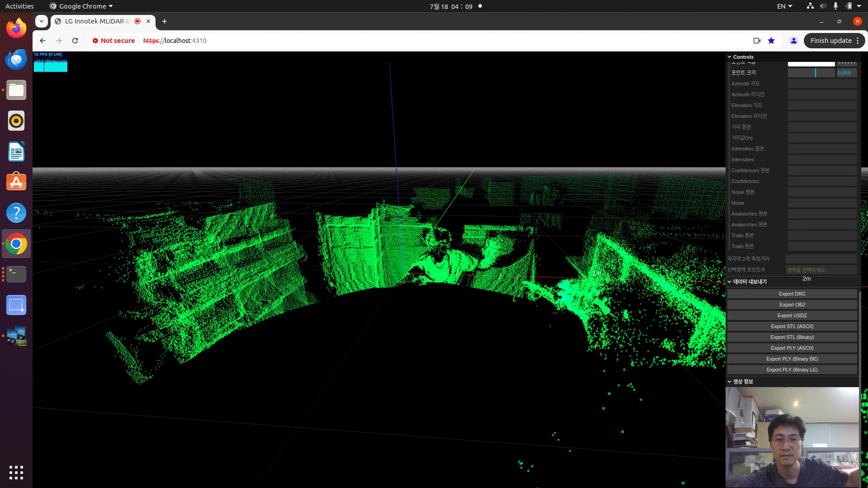The width and height of the screenshot is (868, 488).
Task: Launch LibreOffice Writer from the dock
Action: [16, 151]
